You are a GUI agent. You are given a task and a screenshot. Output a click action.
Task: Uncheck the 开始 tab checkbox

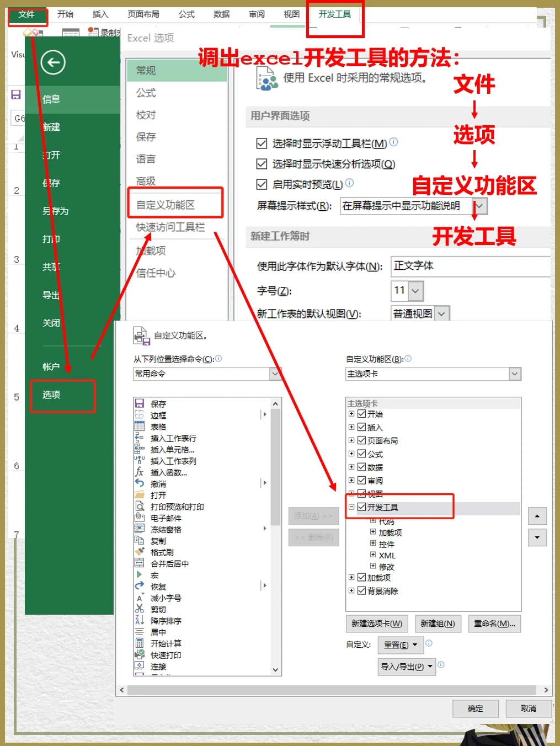point(362,413)
